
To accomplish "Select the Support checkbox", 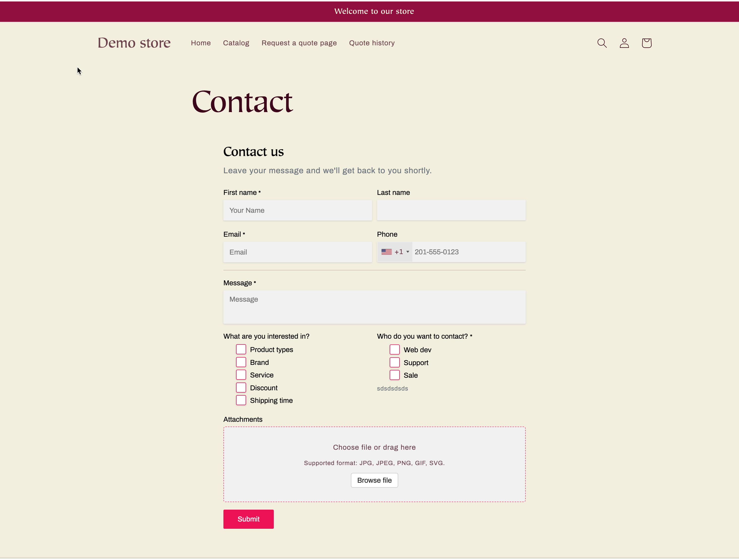I will click(x=394, y=362).
